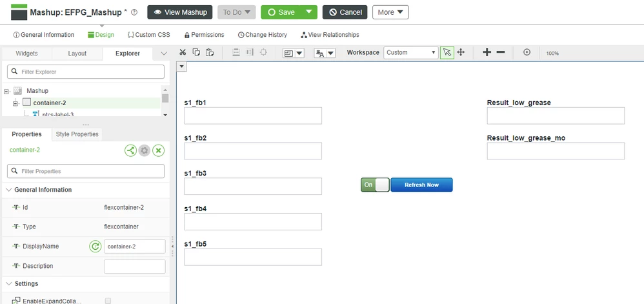Click the s1_fb3 text field
This screenshot has width=644, height=304.
(x=253, y=187)
